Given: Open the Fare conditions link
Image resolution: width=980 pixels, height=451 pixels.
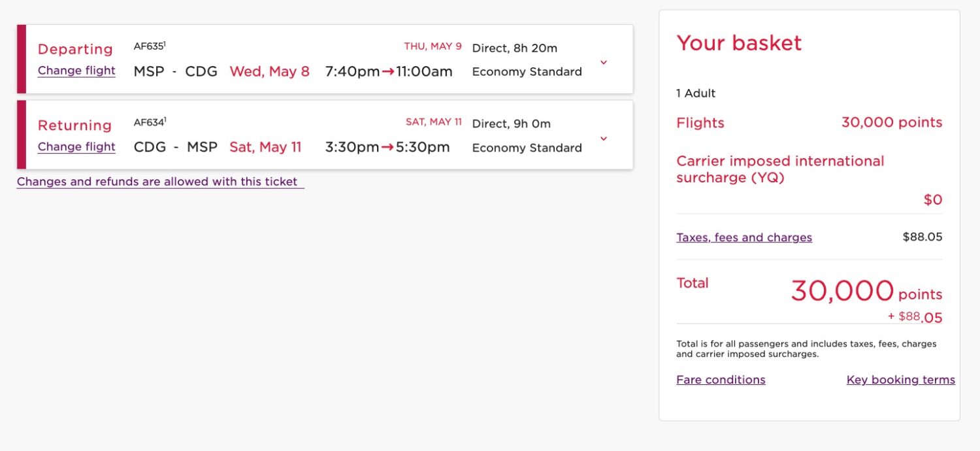Looking at the screenshot, I should tap(721, 380).
